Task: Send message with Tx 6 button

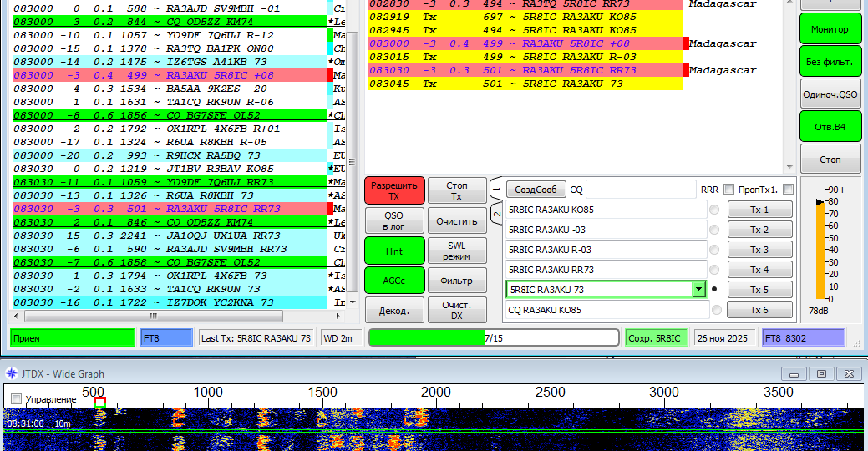Action: point(759,310)
